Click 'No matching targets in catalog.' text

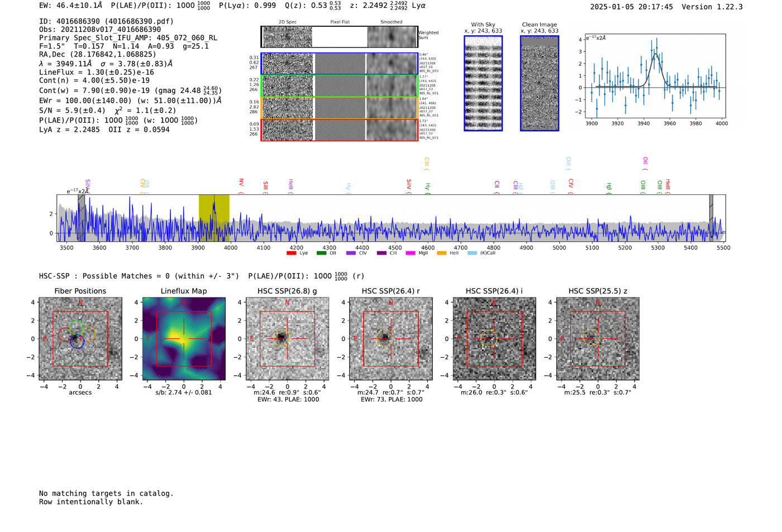coord(106,493)
